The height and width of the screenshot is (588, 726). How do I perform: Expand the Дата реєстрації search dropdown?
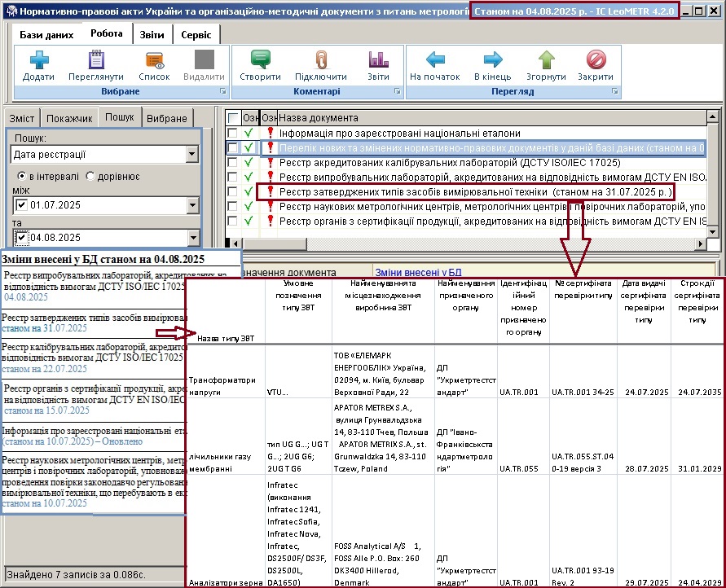[192, 155]
